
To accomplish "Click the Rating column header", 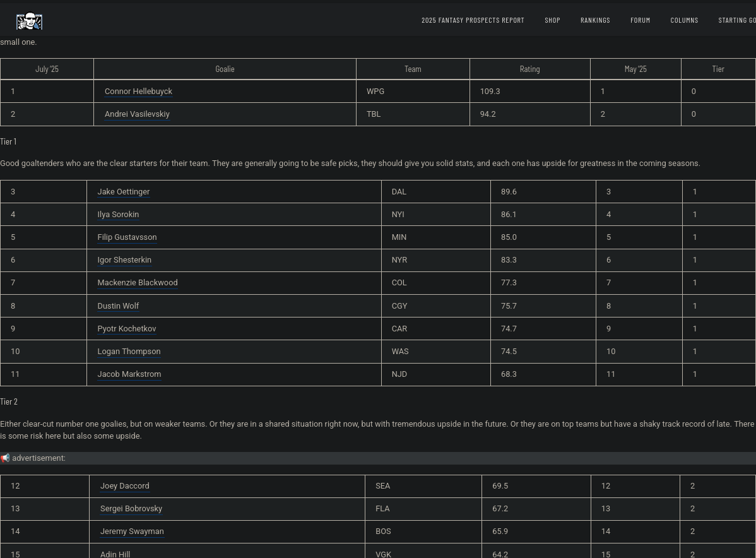I will [x=529, y=69].
